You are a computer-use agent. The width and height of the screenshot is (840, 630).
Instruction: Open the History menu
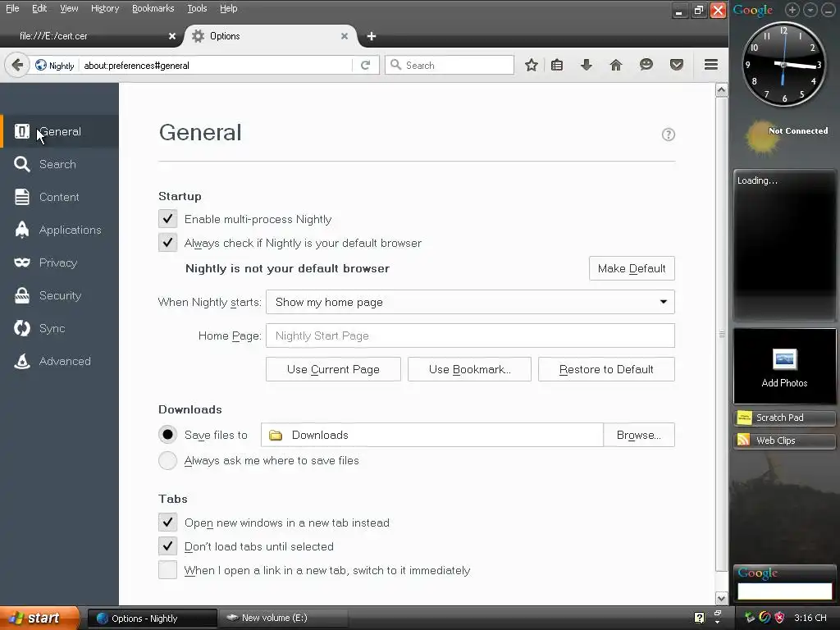[x=105, y=8]
